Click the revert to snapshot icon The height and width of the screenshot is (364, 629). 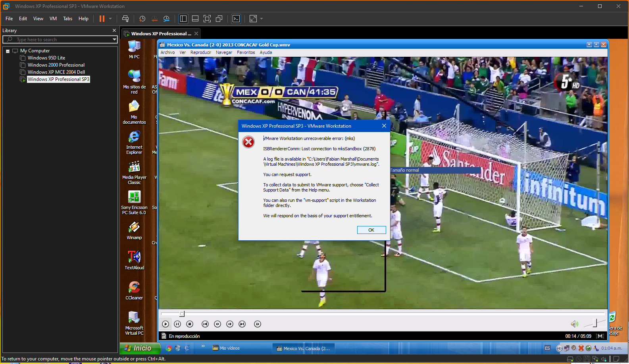click(154, 19)
